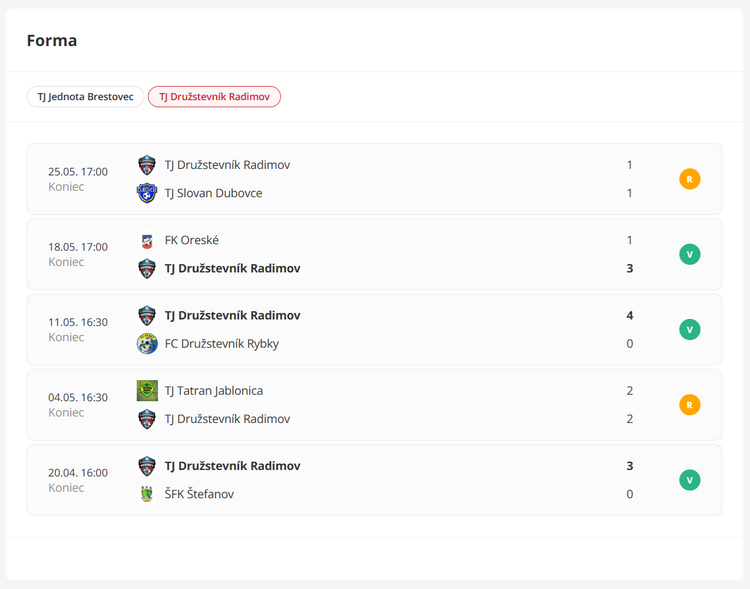Click the TJ Tatran Jablonica logo

[x=147, y=390]
